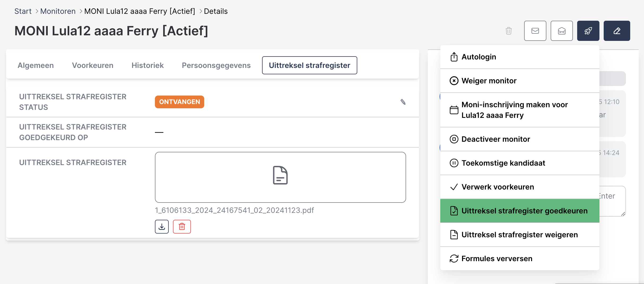The image size is (644, 284).
Task: Click the rocket actions button
Action: pos(588,31)
